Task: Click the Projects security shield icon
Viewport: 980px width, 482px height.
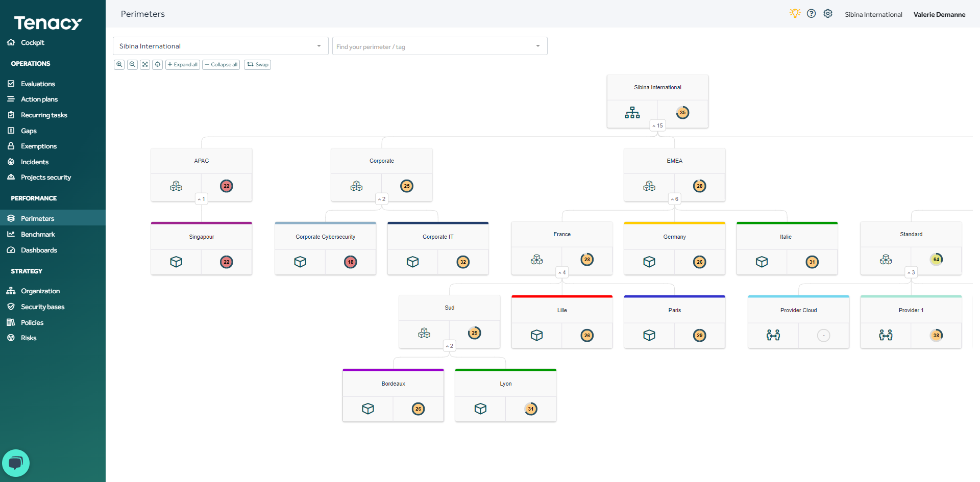Action: tap(11, 177)
